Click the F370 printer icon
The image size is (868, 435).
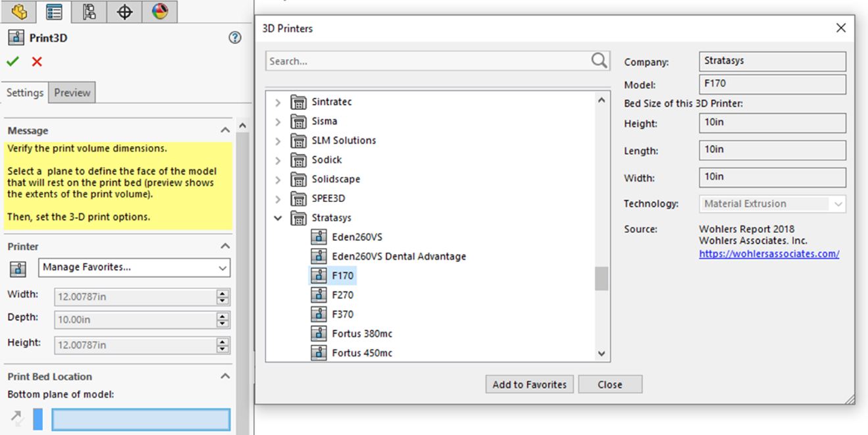coord(319,315)
